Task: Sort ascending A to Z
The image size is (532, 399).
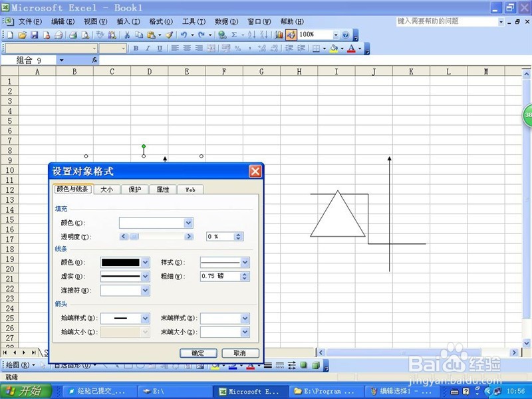Action: (x=251, y=35)
